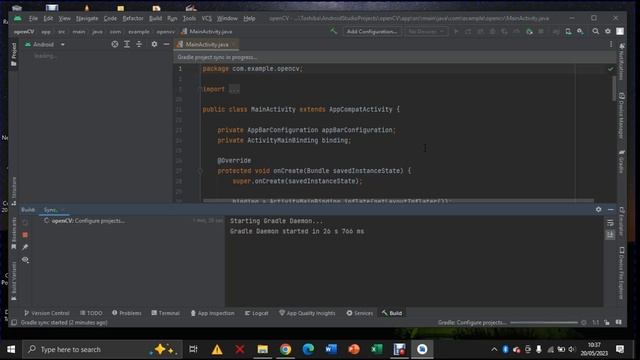Open the TODO tool window
Image resolution: width=640 pixels, height=360 pixels.
point(91,313)
